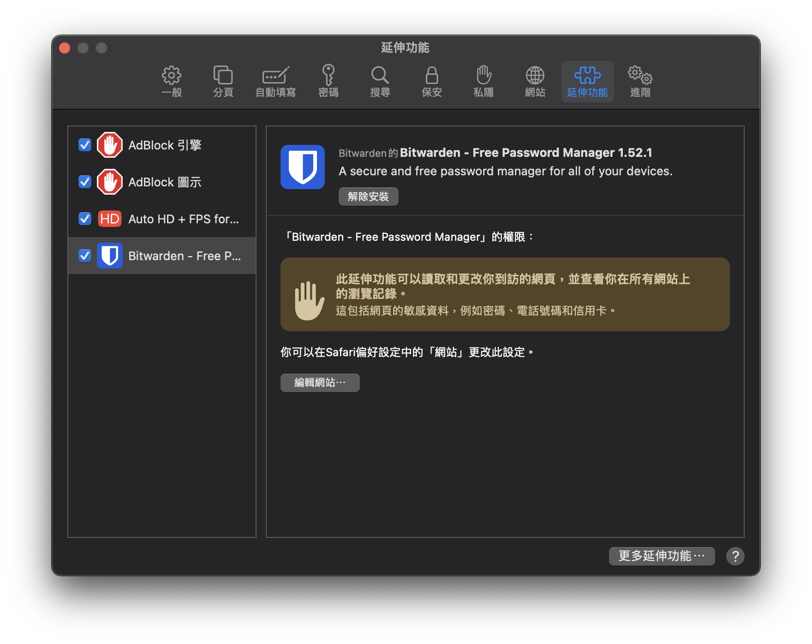
Task: Open the 一般 (General) gear icon tab
Action: 172,82
